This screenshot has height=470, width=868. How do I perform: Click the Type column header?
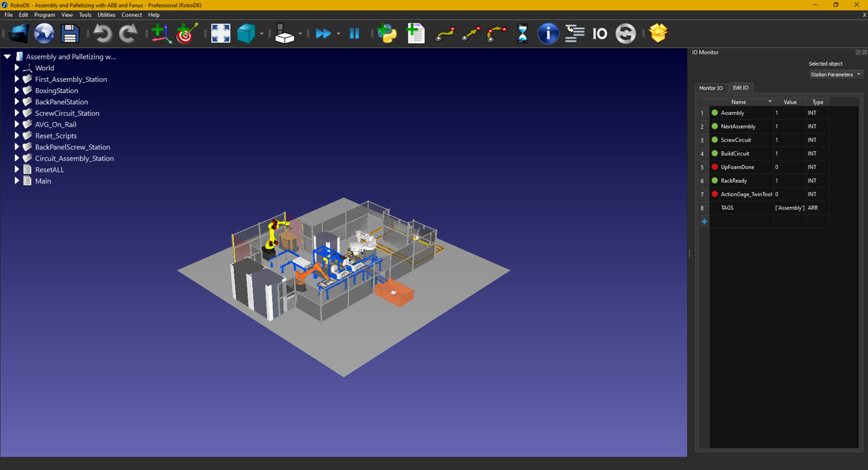click(818, 102)
